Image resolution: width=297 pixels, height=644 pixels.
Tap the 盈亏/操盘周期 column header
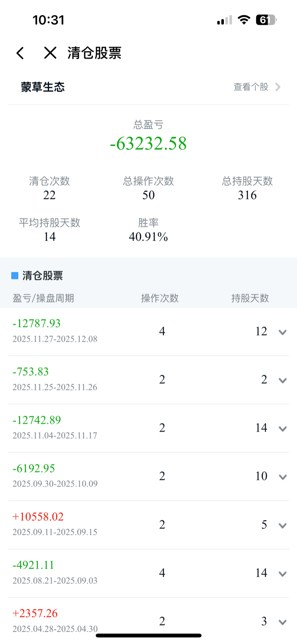43,298
